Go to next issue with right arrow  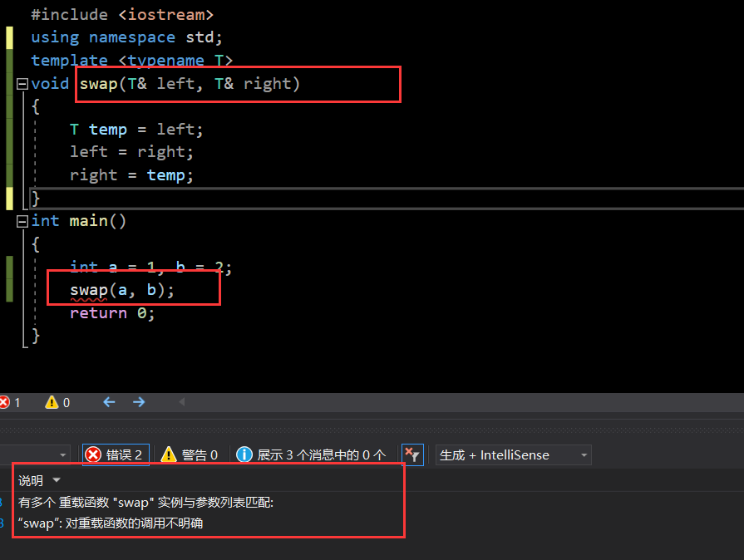coord(139,402)
